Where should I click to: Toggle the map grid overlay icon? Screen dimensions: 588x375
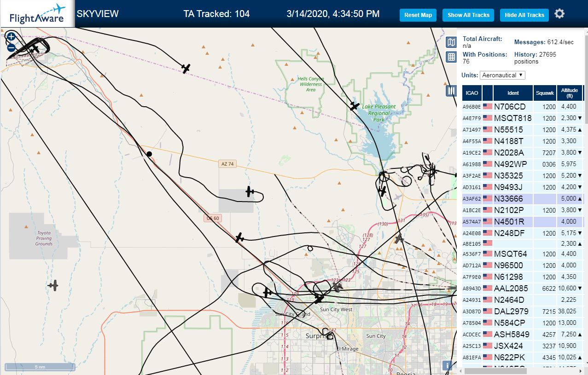click(x=452, y=57)
